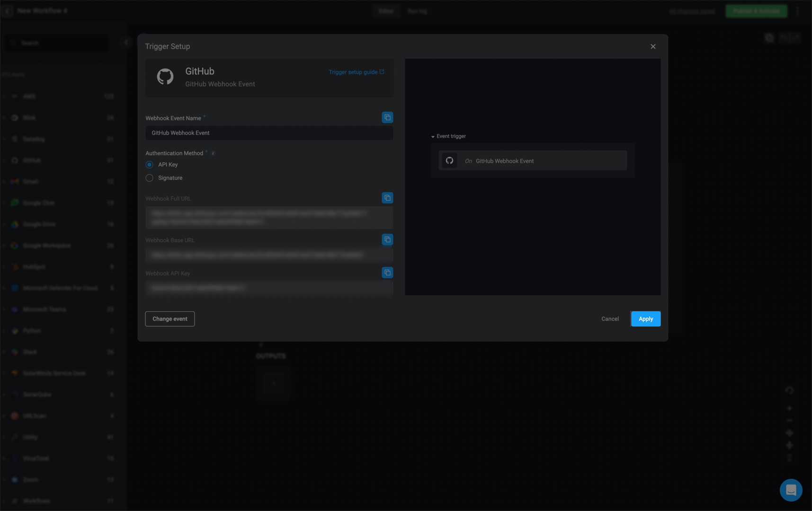Click the back arrow next to workflow name

(x=8, y=10)
